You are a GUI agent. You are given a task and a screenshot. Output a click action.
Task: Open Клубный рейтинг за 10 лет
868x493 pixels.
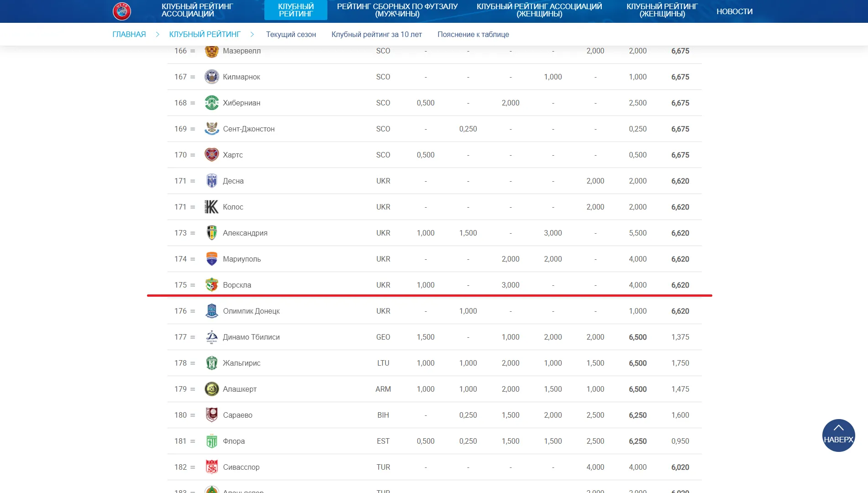pos(376,34)
